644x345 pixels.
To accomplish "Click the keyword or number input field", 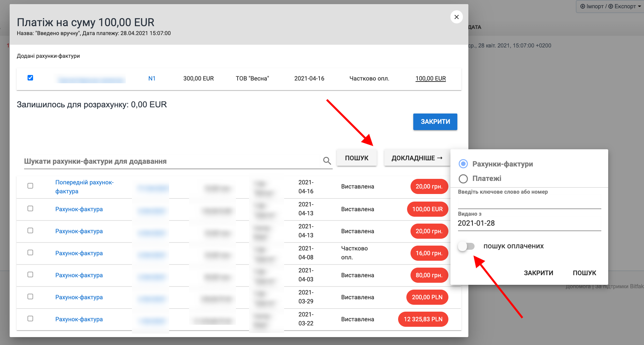I will (x=529, y=203).
